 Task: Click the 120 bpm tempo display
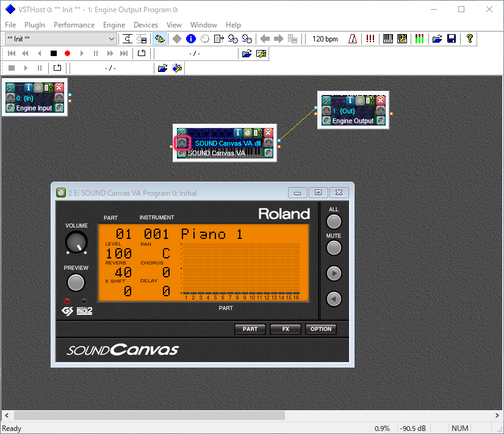pos(325,39)
